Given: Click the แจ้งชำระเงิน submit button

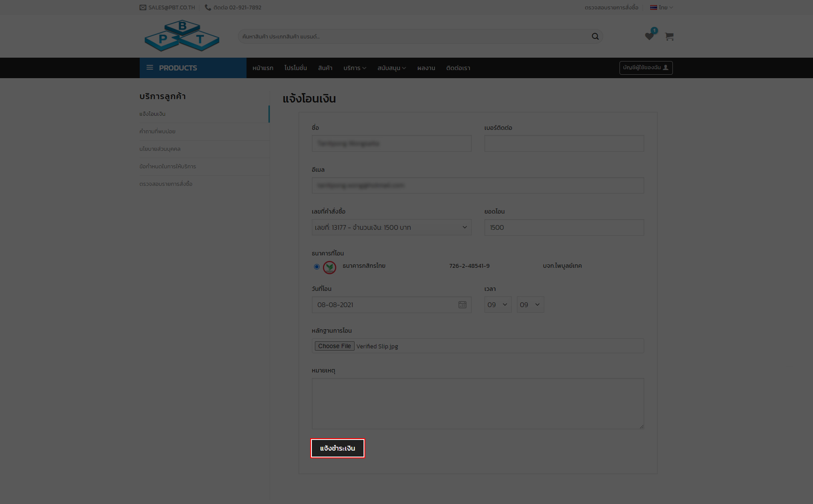Looking at the screenshot, I should pos(338,448).
